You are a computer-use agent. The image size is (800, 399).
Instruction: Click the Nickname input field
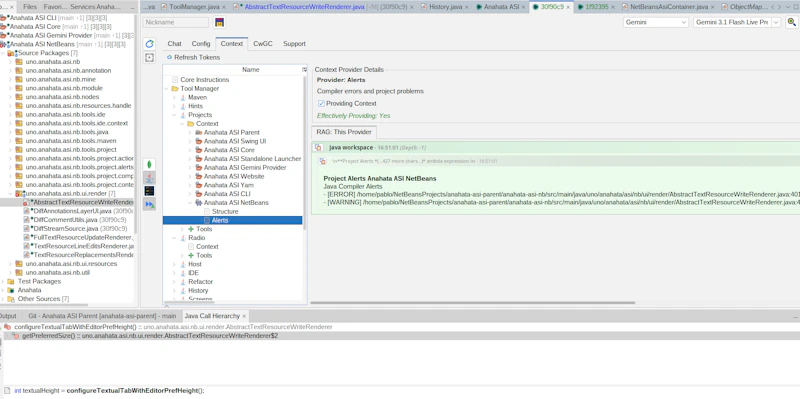point(176,22)
